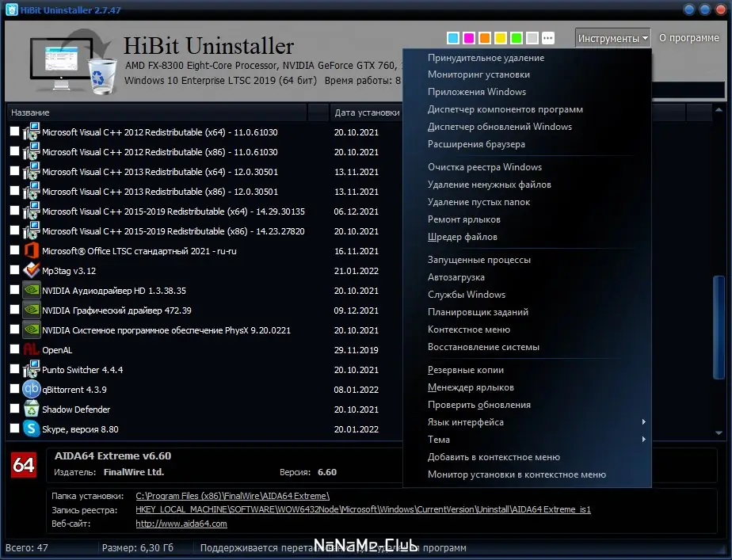The height and width of the screenshot is (560, 732).
Task: Click the qBittorrent 4.3.9 icon
Action: pos(31,389)
